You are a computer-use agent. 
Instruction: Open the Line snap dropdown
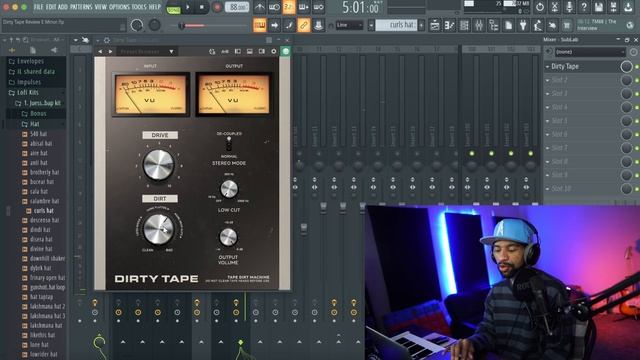pos(349,25)
